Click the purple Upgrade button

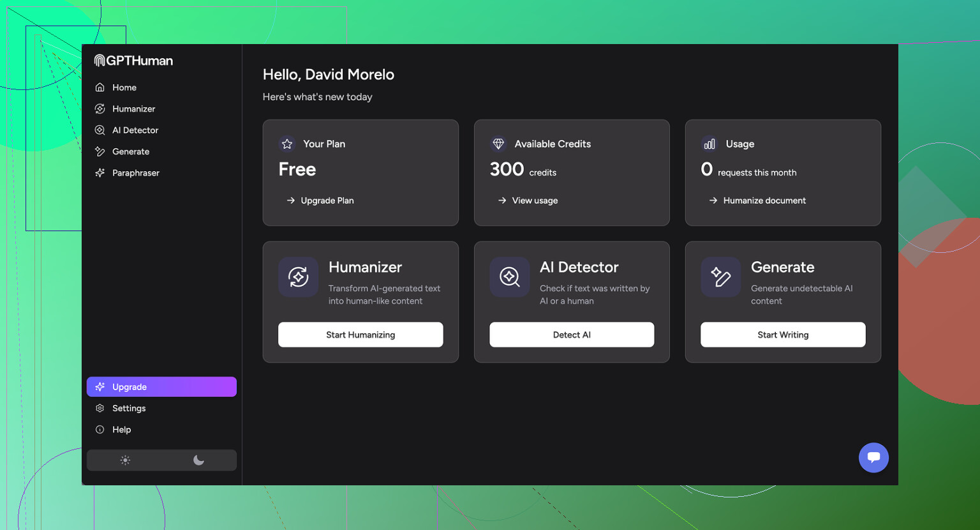click(161, 387)
